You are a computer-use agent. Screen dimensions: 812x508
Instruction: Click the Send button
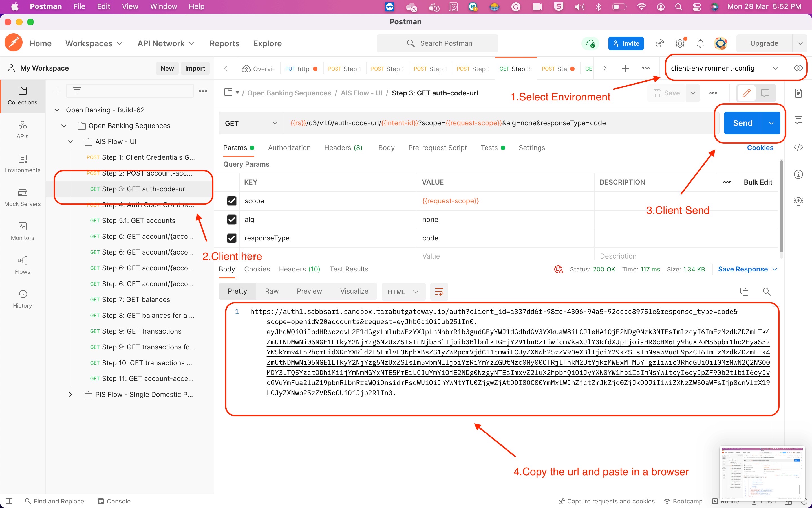point(743,123)
